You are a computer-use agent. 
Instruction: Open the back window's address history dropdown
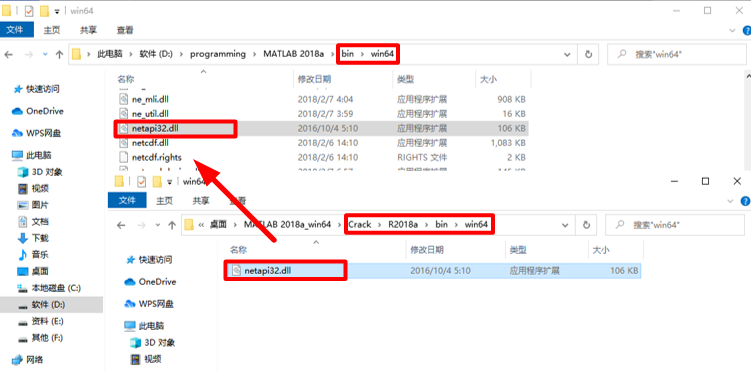tap(567, 54)
